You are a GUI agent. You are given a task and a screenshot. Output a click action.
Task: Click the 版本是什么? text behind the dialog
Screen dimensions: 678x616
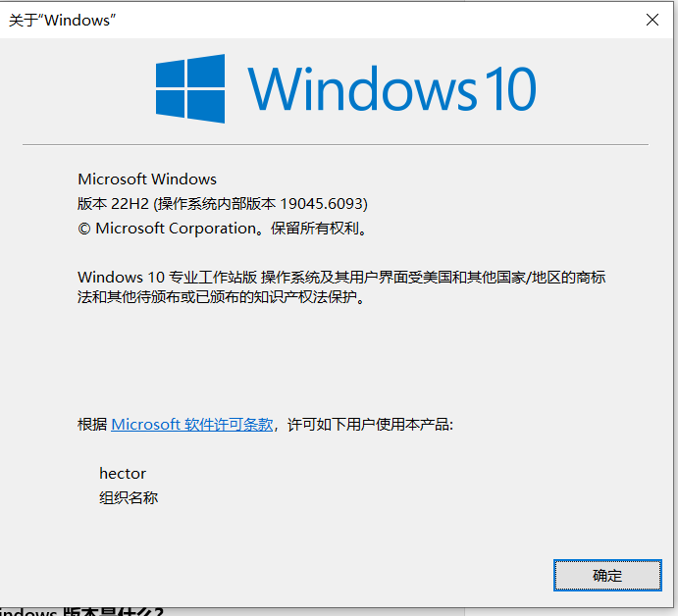coord(113,611)
